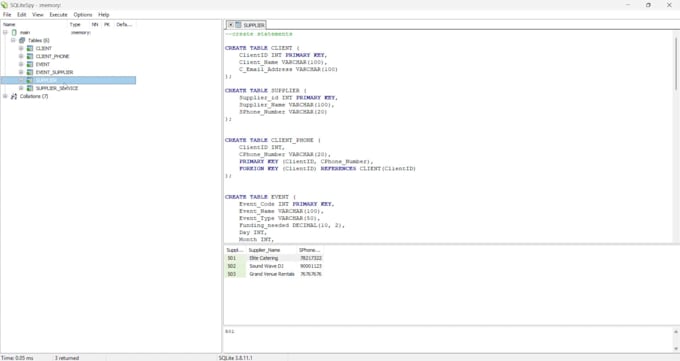The image size is (680, 361).
Task: Expand the selected SUPPLIER table node
Action: point(21,80)
